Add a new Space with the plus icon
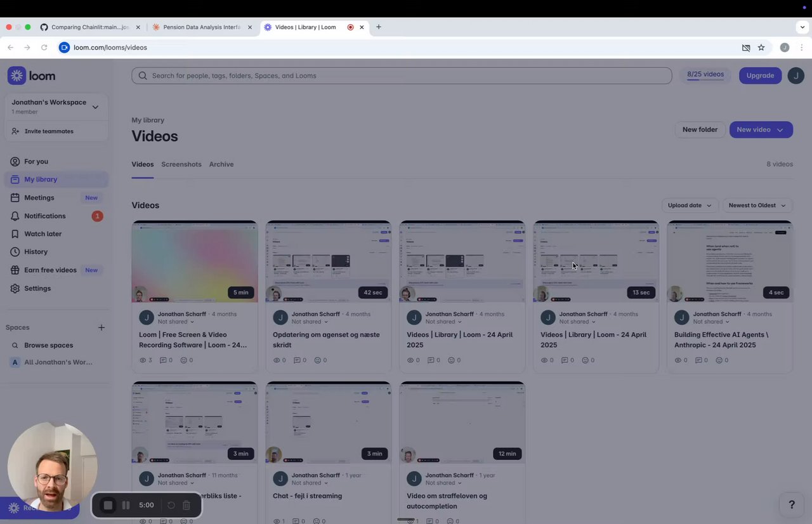The width and height of the screenshot is (812, 524). point(101,327)
